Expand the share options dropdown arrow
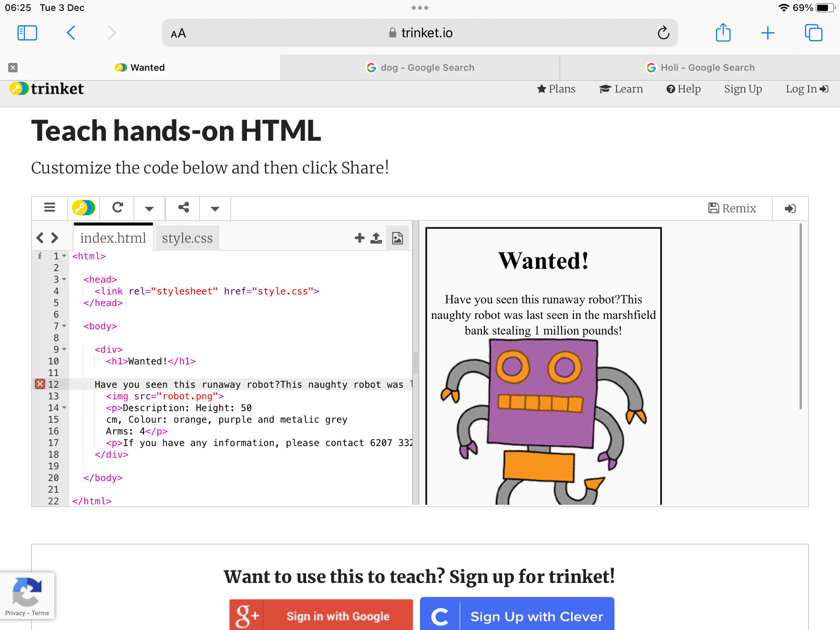 [x=215, y=208]
